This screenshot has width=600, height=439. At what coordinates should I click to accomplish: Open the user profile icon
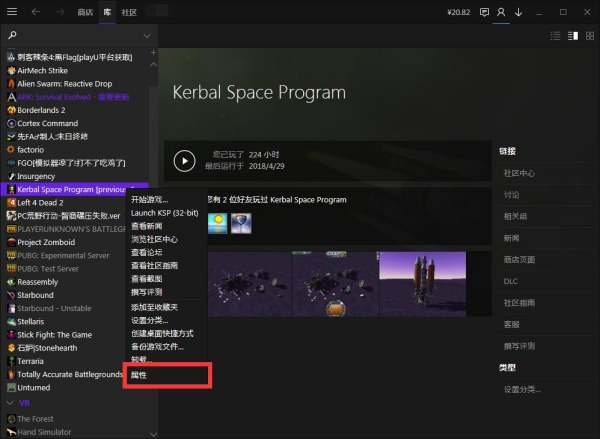click(x=501, y=12)
